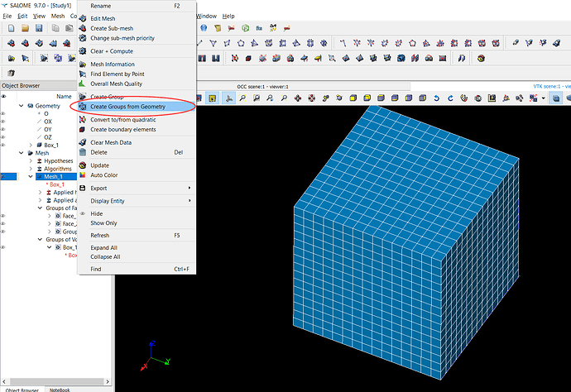The image size is (571, 392).
Task: Click the Clear Mesh Data icon
Action: (x=83, y=143)
